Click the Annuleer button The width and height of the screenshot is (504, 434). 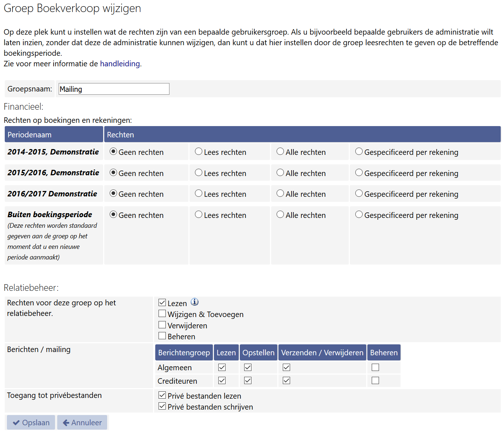pos(82,423)
